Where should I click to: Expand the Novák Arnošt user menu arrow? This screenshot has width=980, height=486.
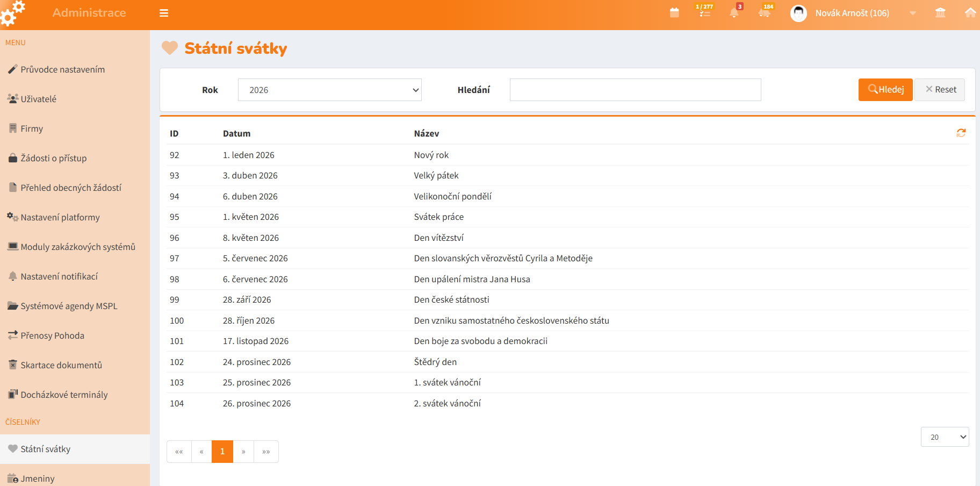coord(913,13)
